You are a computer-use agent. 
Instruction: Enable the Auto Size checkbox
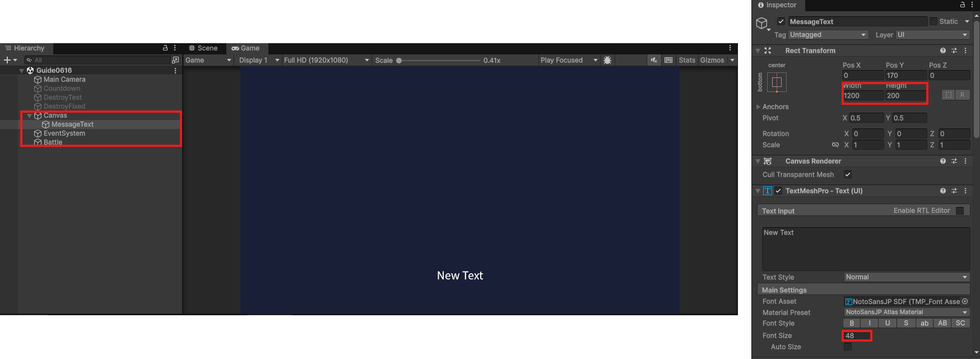[x=848, y=347]
